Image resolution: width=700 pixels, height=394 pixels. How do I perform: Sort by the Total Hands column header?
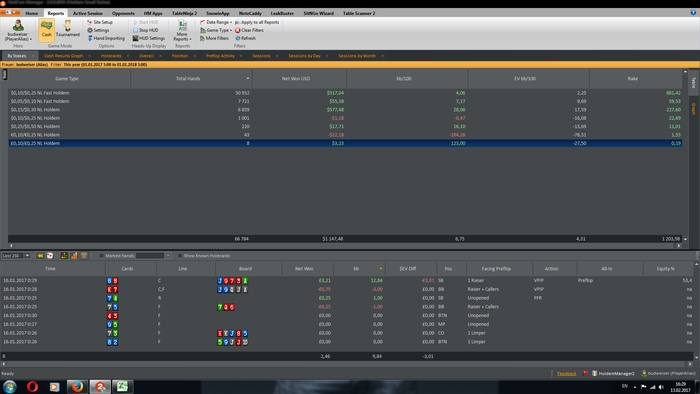(191, 79)
